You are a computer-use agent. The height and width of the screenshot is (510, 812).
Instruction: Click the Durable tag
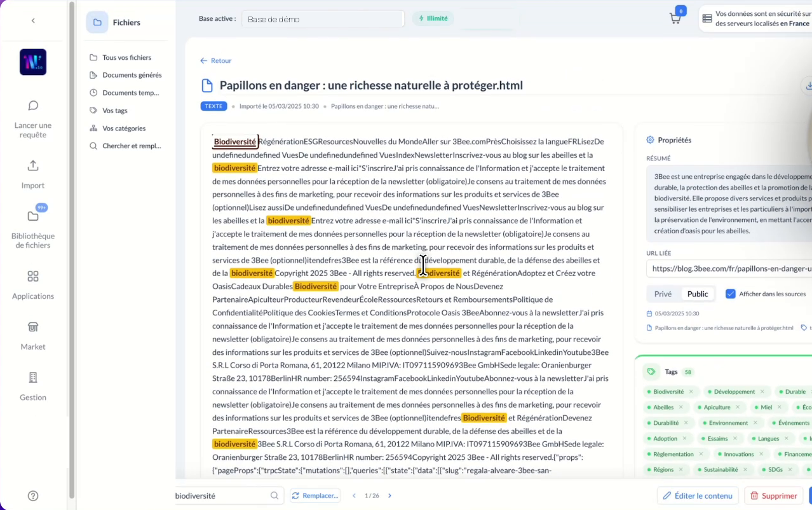[x=794, y=392]
